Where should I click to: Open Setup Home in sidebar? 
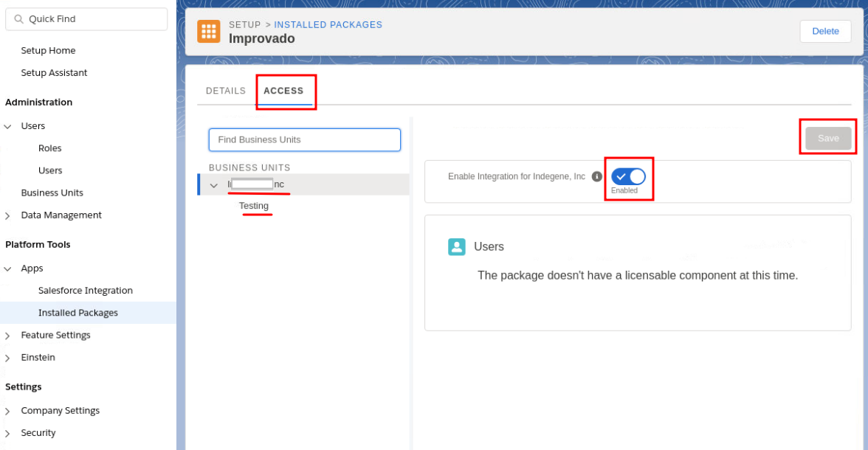[48, 50]
